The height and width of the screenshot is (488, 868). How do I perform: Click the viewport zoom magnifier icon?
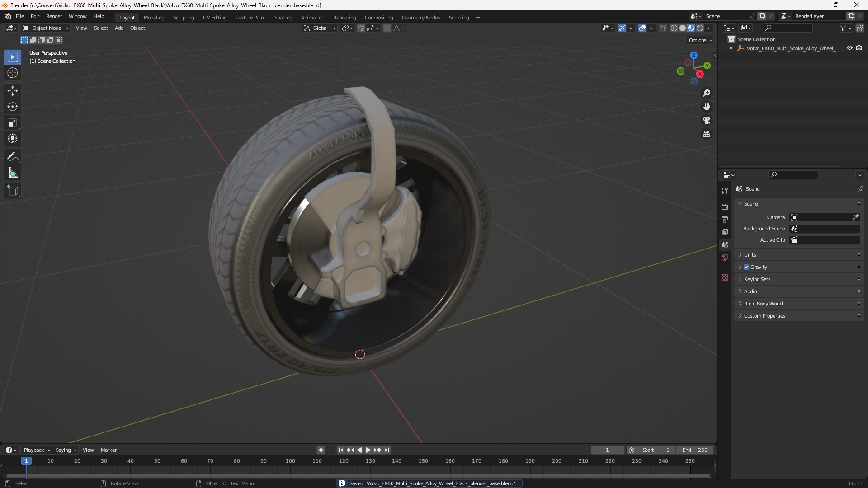click(707, 93)
